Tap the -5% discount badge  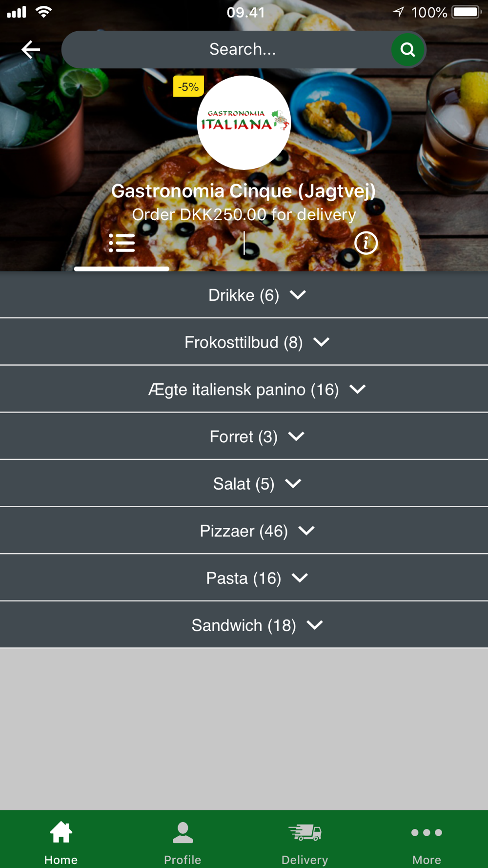tap(188, 87)
